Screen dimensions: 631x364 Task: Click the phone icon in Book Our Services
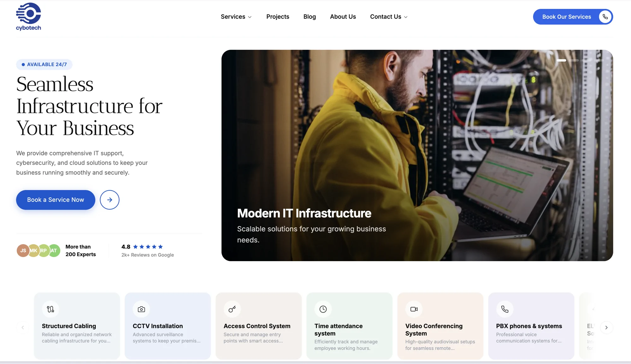click(x=605, y=17)
